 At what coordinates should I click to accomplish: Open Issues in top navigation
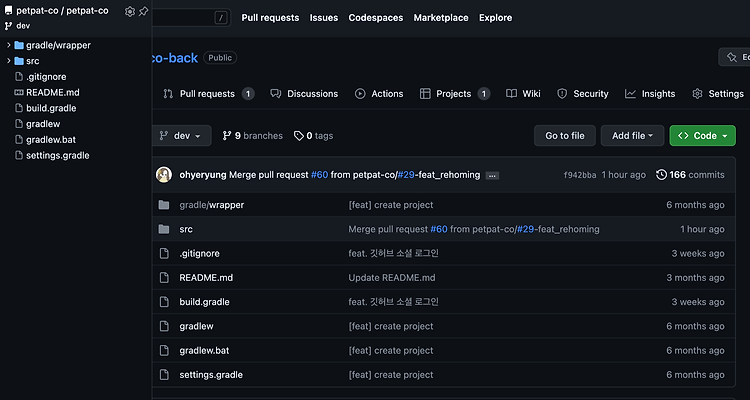pos(324,18)
